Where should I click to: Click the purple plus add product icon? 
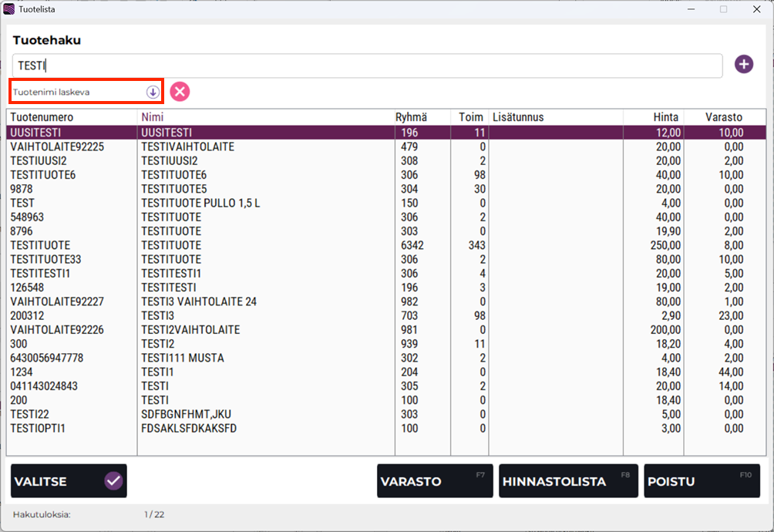743,65
